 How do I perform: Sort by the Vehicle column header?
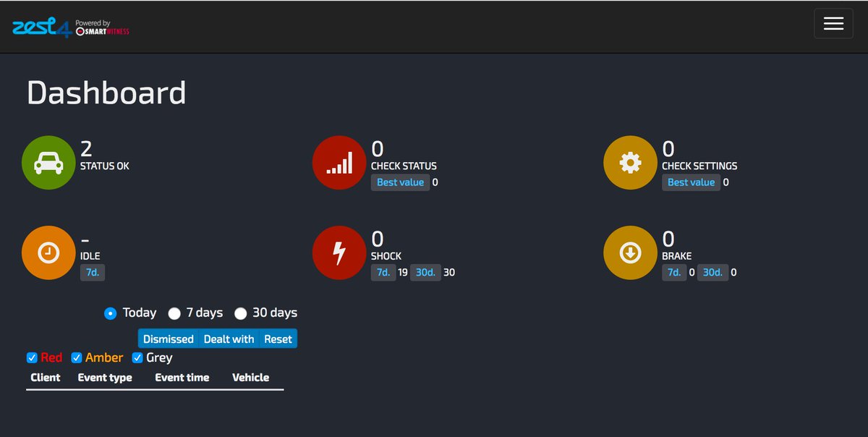[250, 377]
